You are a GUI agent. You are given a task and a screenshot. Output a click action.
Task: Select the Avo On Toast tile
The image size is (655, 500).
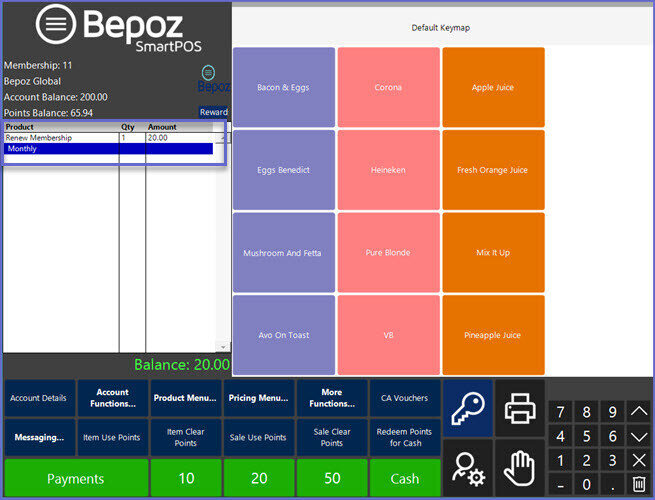[284, 335]
